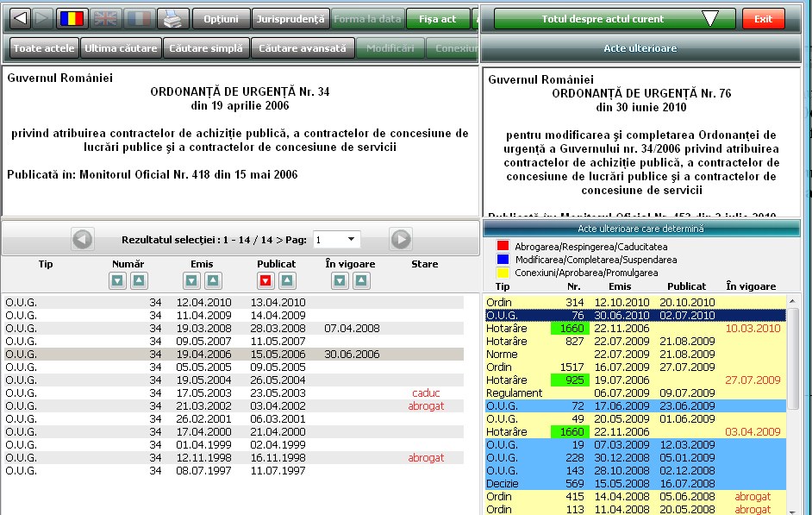Viewport: 812px width, 515px height.
Task: Click the blue Modificarea/Completarea/Suspendarea legend swatch
Action: coord(503,259)
